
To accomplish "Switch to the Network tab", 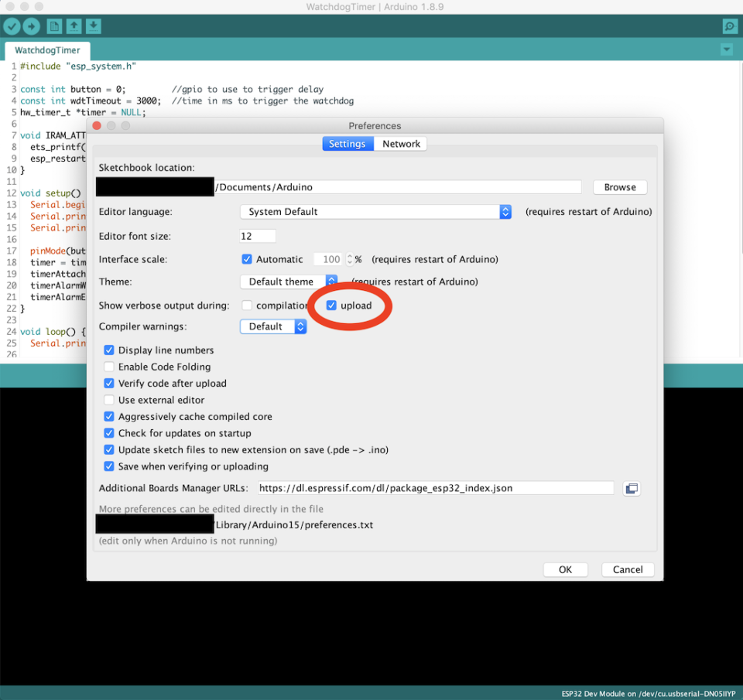I will (400, 143).
